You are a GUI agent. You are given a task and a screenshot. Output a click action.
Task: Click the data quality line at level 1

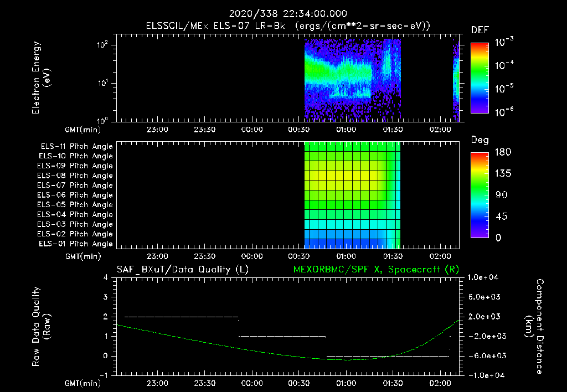pos(282,337)
